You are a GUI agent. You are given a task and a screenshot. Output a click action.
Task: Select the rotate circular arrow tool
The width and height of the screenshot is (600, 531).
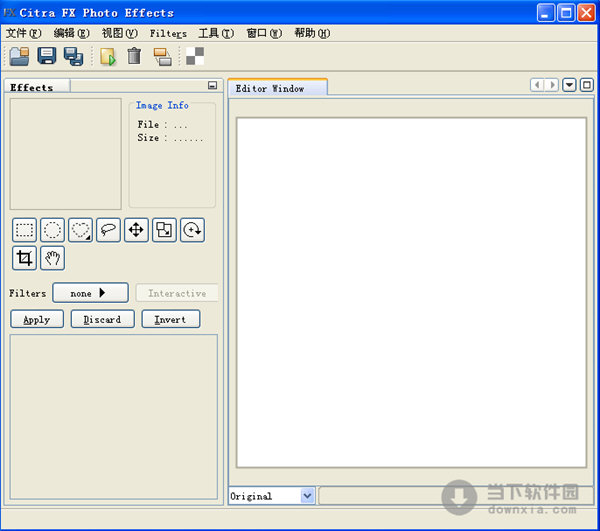192,230
